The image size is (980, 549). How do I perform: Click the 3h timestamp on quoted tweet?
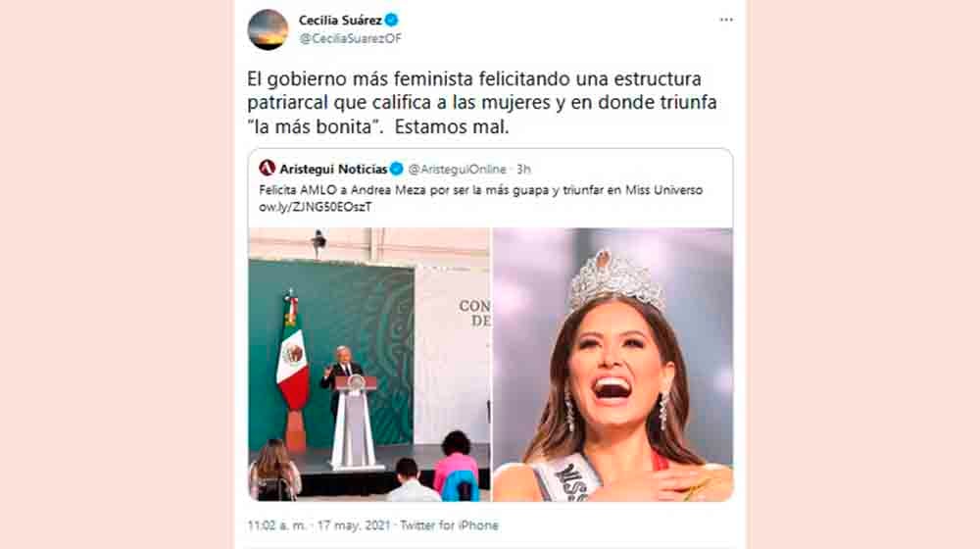[x=523, y=169]
